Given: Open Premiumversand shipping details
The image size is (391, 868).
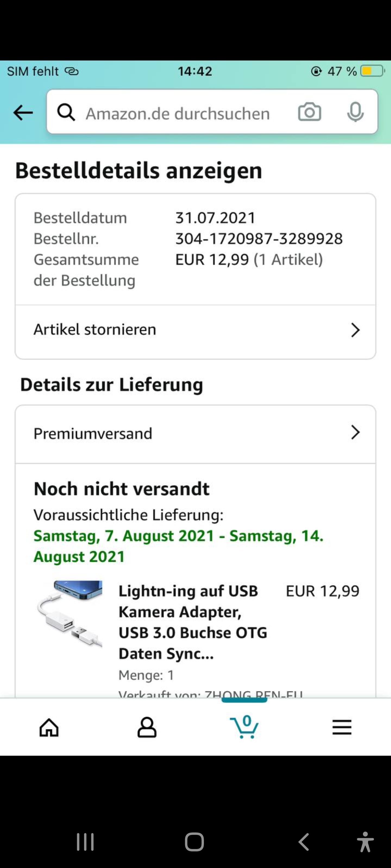Looking at the screenshot, I should 93,434.
